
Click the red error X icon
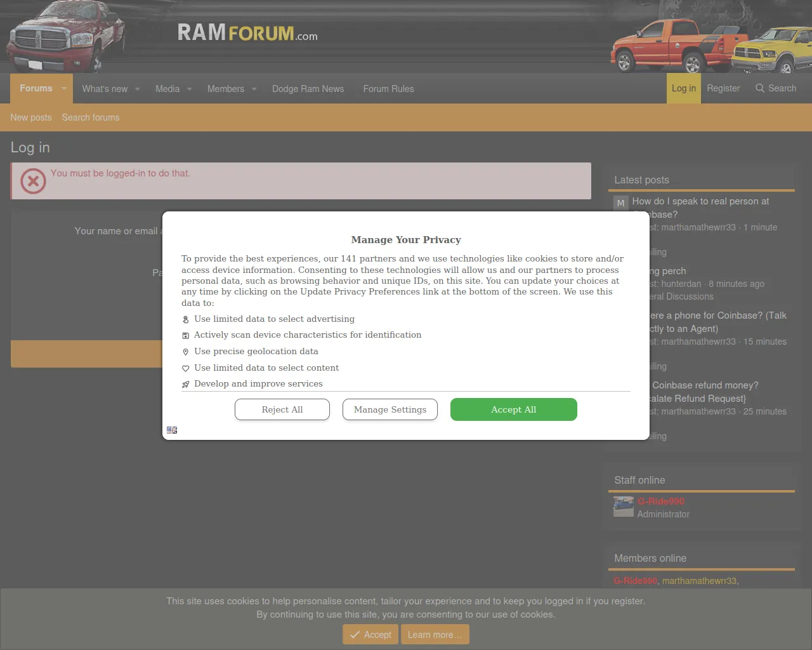[33, 181]
